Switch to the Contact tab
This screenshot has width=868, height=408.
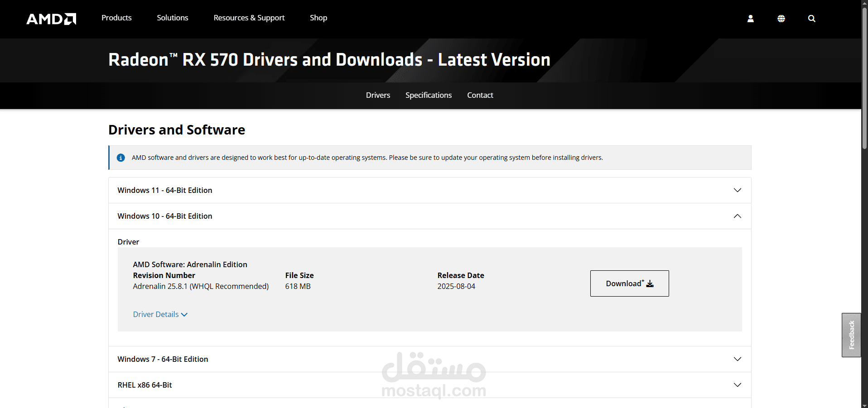[x=480, y=95]
